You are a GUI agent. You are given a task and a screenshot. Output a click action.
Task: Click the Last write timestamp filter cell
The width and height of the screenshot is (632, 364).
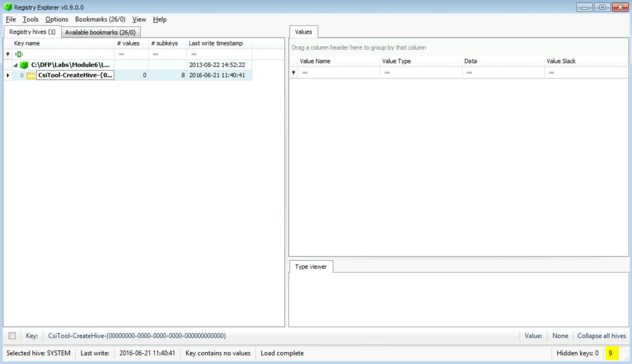tap(219, 54)
